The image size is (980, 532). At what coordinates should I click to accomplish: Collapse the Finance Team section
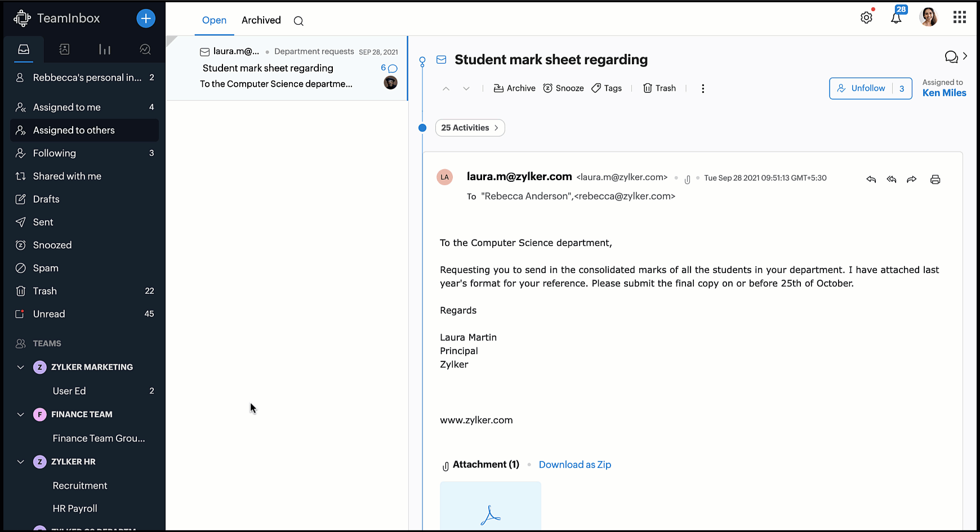pos(21,414)
